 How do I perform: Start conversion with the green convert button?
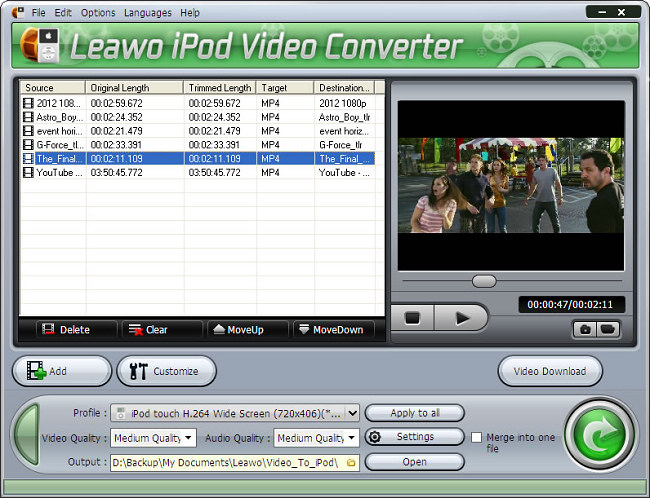pyautogui.click(x=599, y=435)
